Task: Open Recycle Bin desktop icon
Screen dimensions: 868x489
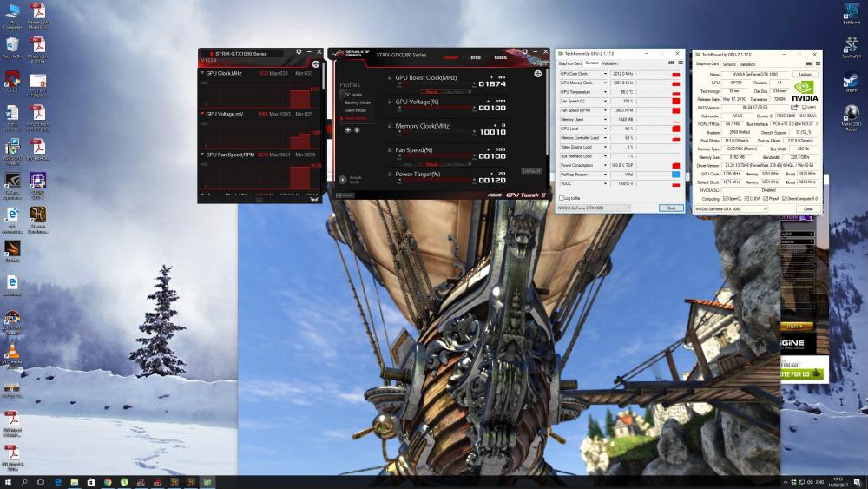Action: click(12, 49)
